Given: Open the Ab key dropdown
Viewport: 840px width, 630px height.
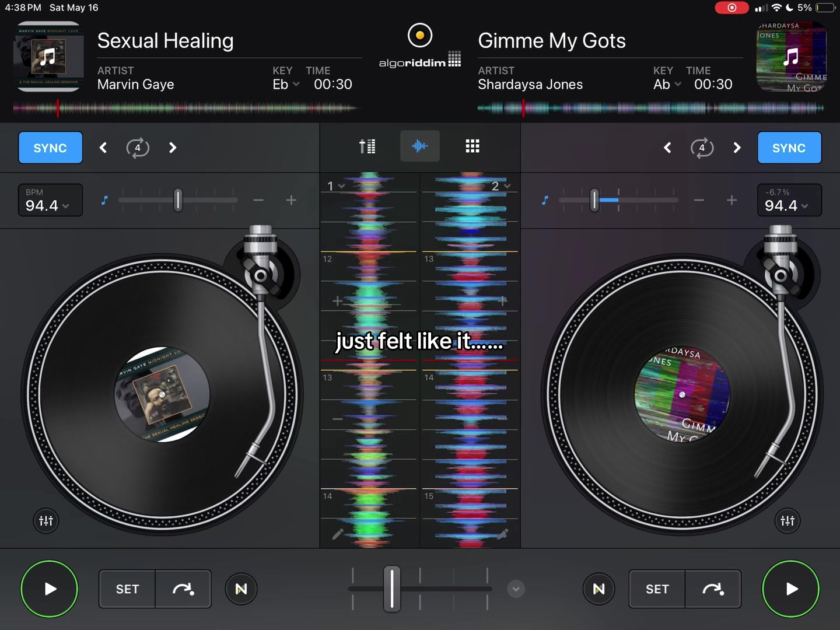Looking at the screenshot, I should pyautogui.click(x=667, y=85).
